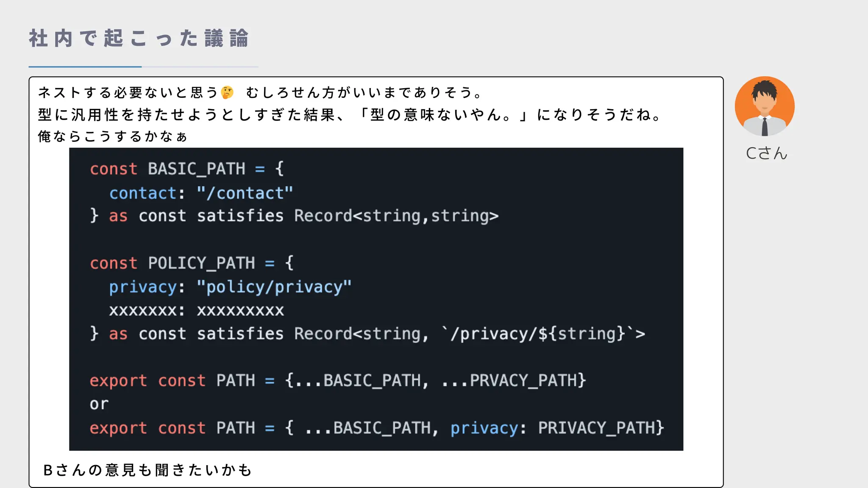The image size is (868, 488).
Task: Click the "/contact" string value
Action: coord(245,193)
